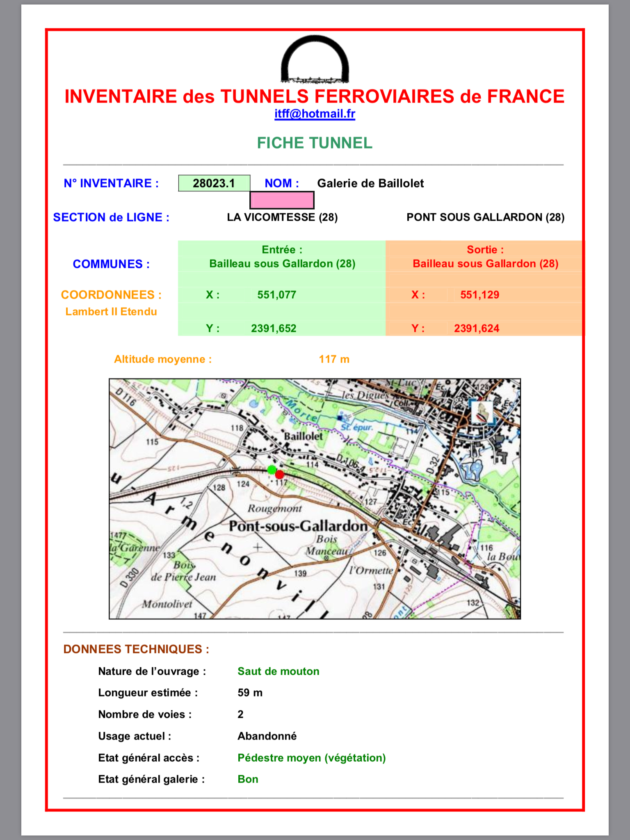Select the tunnel name Galerie de Baillolet
630x840 pixels.
coord(370,183)
